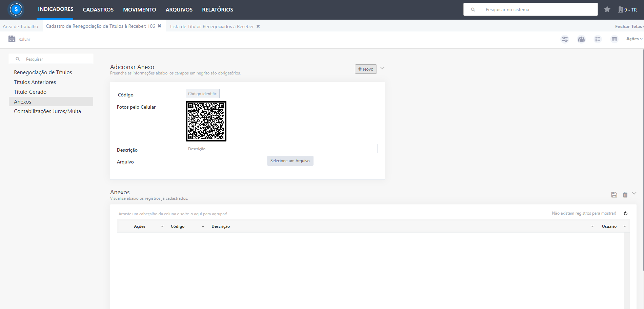The image size is (644, 309).
Task: Open the sliders settings icon in toolbar
Action: (565, 39)
